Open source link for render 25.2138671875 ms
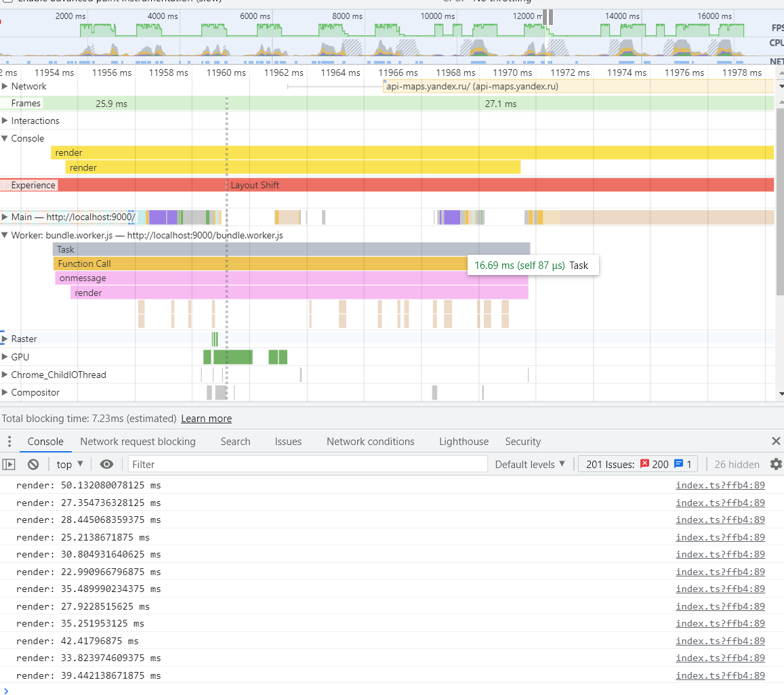The image size is (784, 695). [x=720, y=537]
